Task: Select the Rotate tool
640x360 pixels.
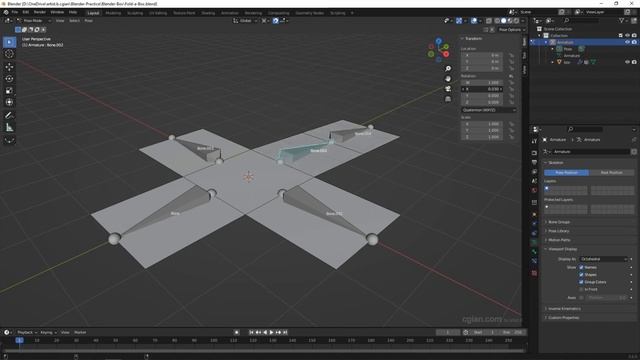Action: (9, 78)
